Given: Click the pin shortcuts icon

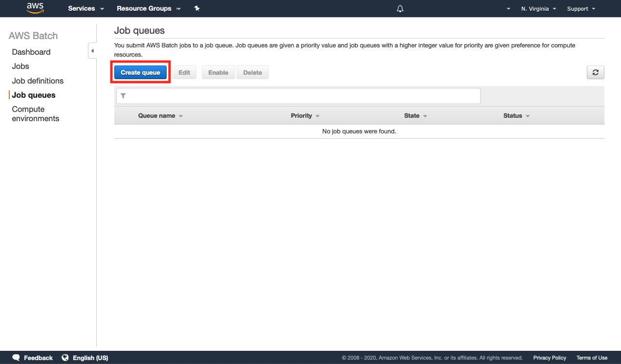Looking at the screenshot, I should [197, 9].
